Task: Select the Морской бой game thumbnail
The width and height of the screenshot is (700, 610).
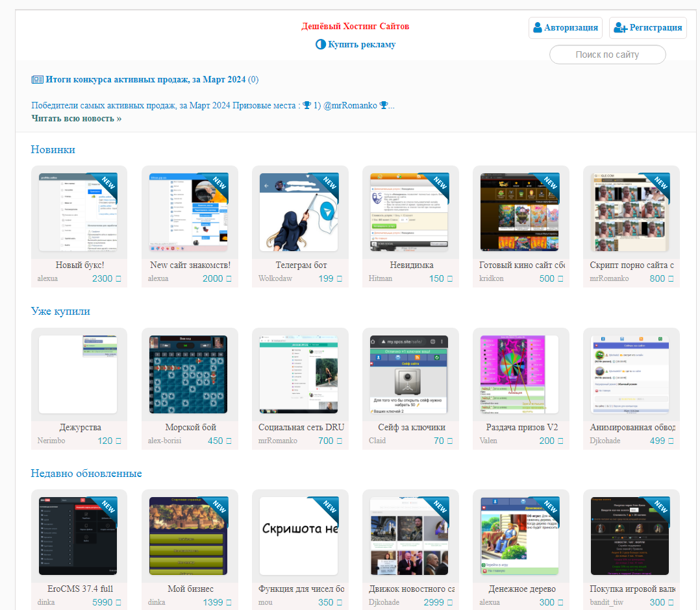Action: (x=188, y=374)
